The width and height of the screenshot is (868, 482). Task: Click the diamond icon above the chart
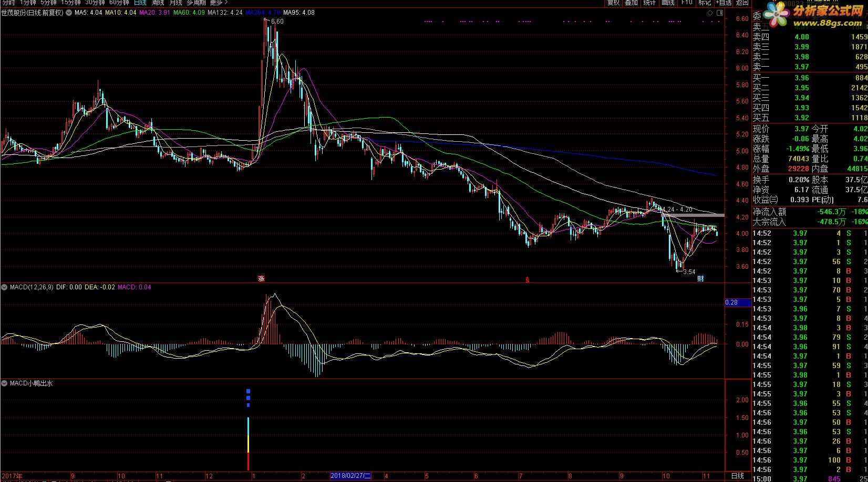coord(710,13)
